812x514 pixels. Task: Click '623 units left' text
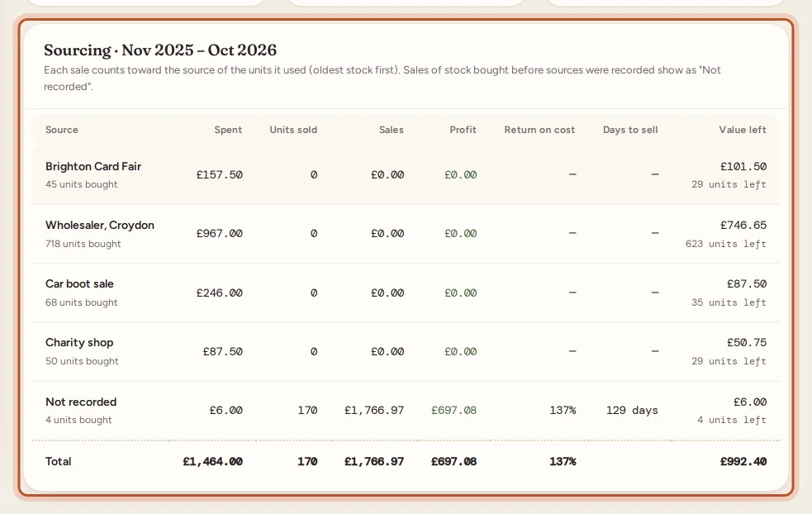[726, 244]
